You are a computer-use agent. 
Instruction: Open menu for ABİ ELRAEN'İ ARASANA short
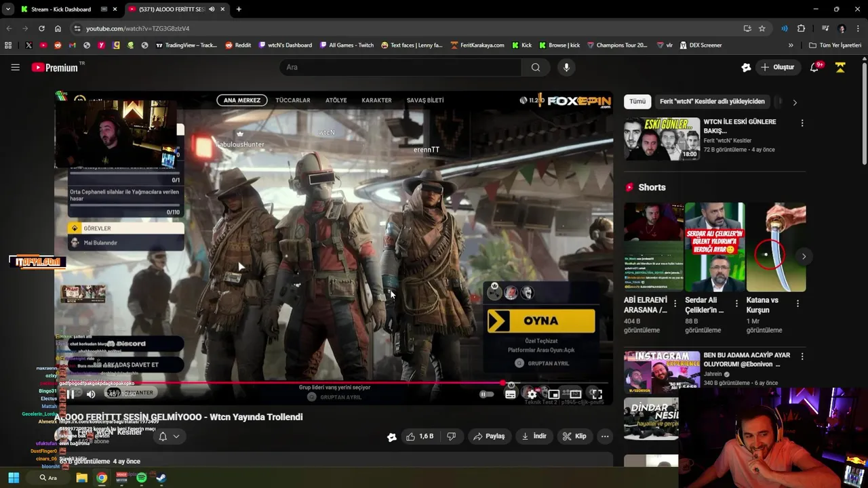675,304
